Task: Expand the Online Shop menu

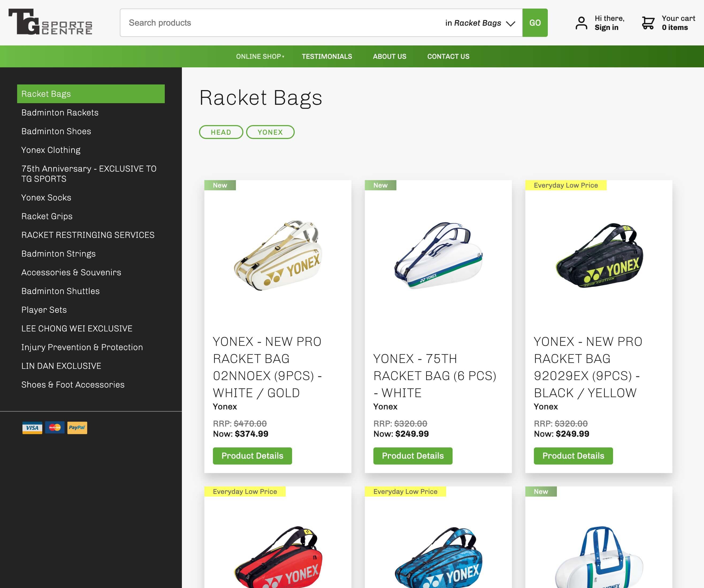Action: [x=260, y=56]
